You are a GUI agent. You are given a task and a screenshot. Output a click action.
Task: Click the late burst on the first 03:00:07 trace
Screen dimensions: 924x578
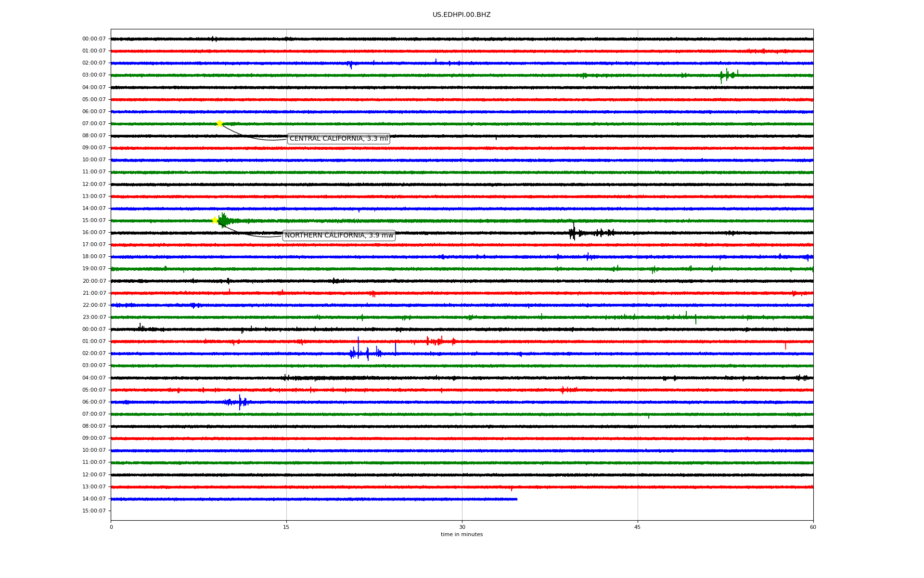click(727, 75)
